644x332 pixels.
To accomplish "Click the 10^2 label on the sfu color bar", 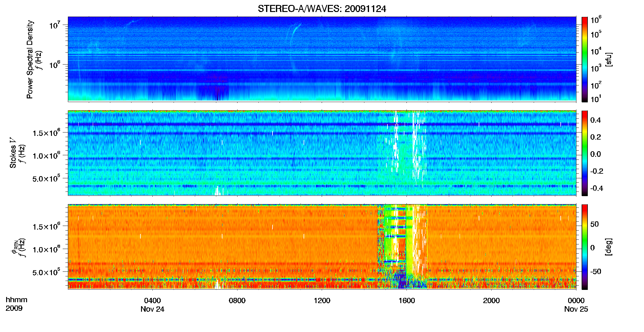I will [x=596, y=85].
